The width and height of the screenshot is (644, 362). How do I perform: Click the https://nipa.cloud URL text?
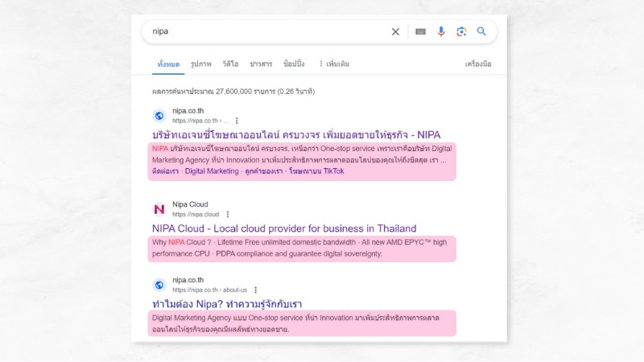pos(196,214)
